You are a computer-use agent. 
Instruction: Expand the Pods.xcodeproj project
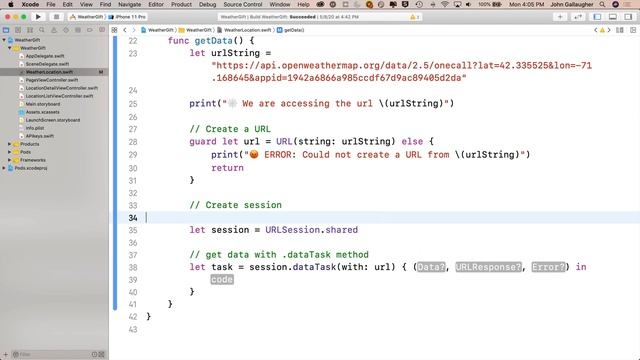pos(4,168)
